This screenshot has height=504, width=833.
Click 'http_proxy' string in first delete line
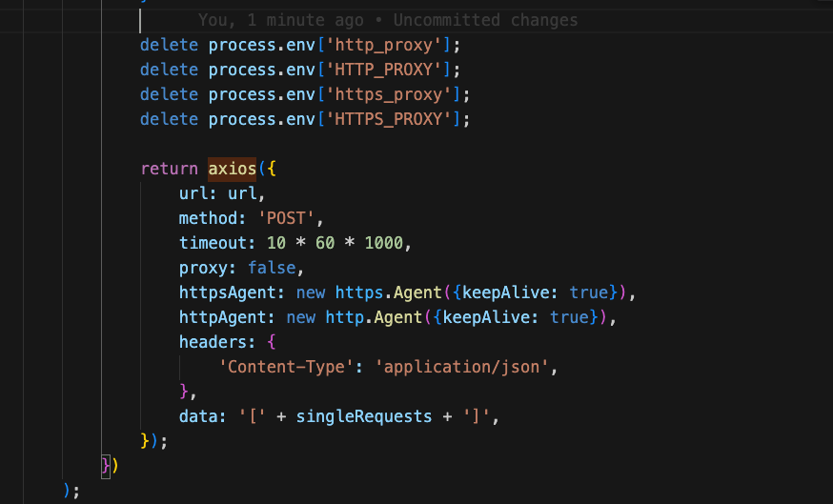(x=383, y=45)
